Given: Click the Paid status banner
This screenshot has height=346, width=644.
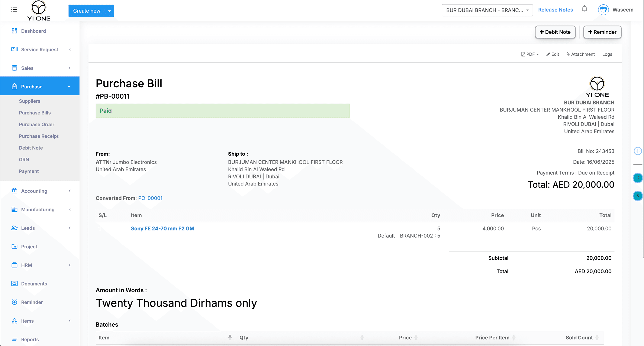Looking at the screenshot, I should 222,111.
